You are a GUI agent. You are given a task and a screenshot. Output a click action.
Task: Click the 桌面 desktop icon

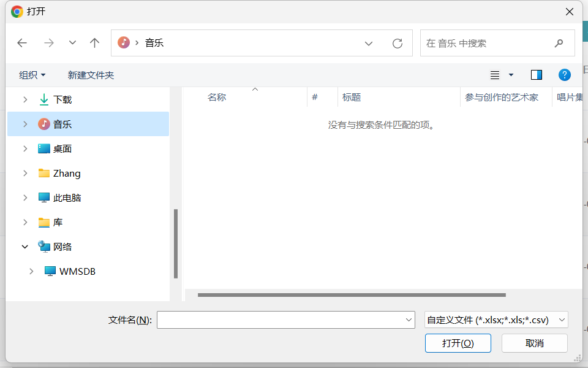[x=44, y=148]
